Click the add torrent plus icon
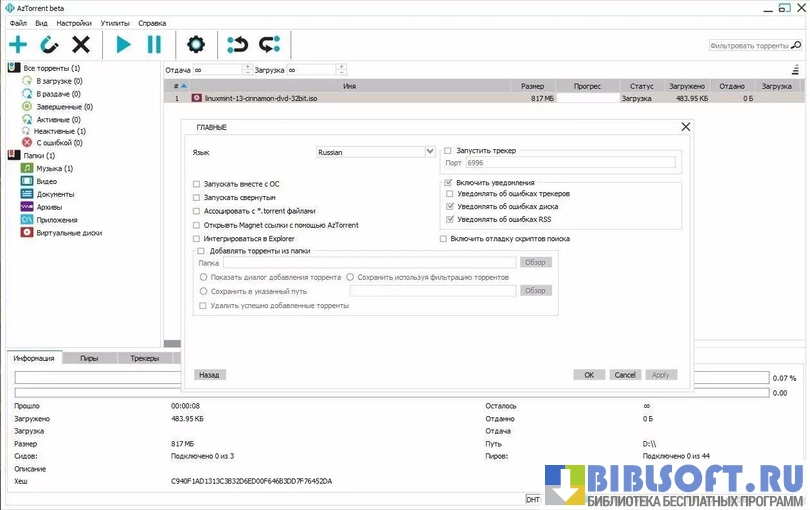 click(x=18, y=44)
